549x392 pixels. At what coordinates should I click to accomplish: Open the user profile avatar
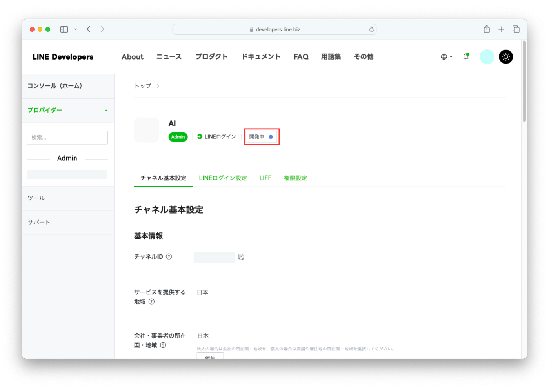click(x=487, y=57)
